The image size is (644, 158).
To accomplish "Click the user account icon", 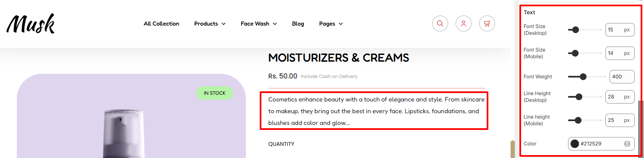I will (464, 23).
